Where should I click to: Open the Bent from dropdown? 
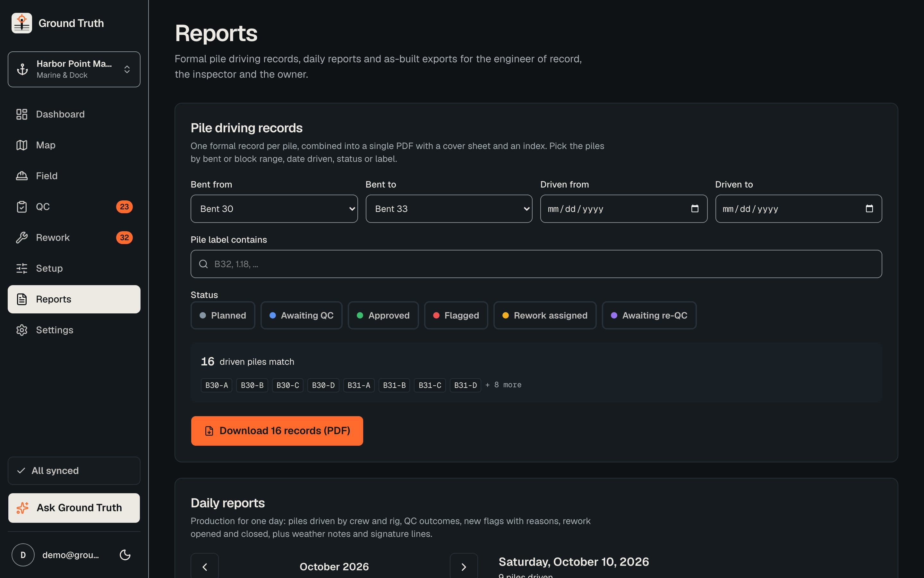274,209
